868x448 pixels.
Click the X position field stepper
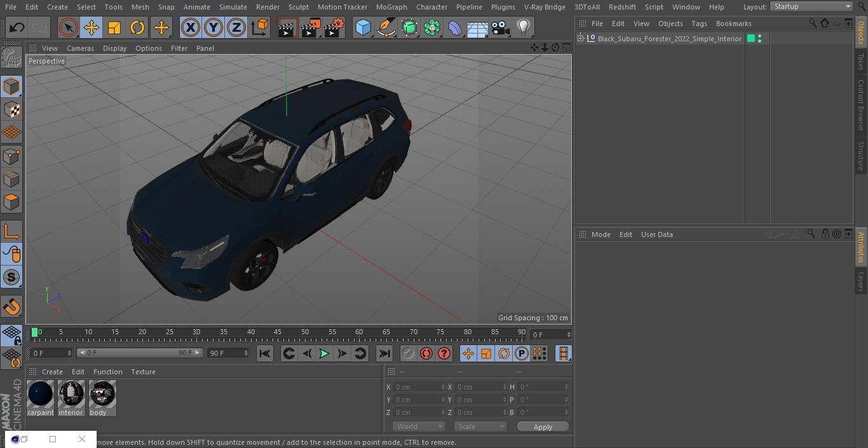443,387
